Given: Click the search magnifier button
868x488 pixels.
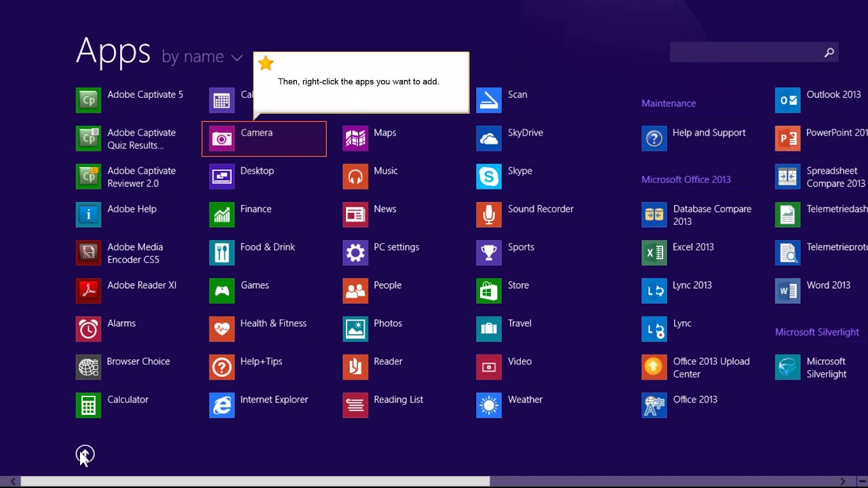Looking at the screenshot, I should click(829, 52).
